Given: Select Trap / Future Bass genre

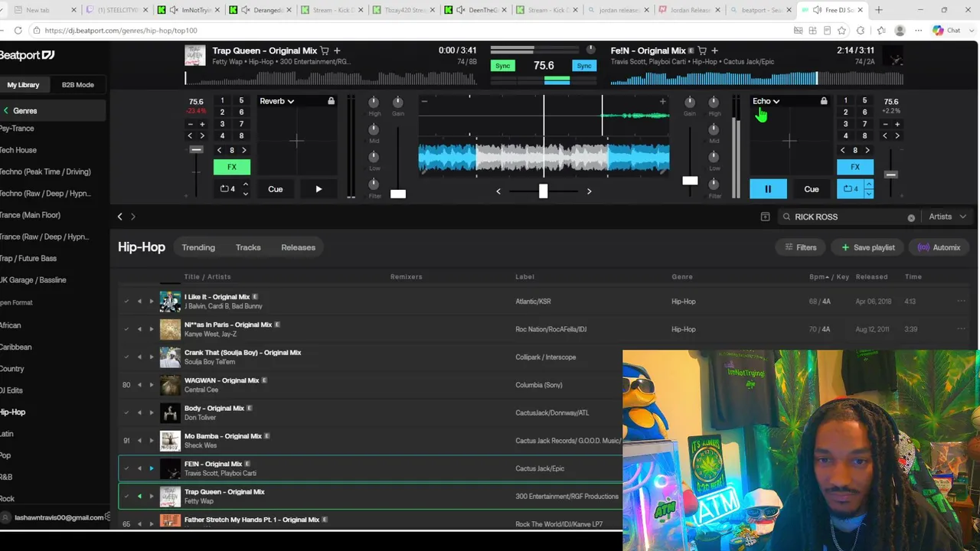Looking at the screenshot, I should pos(28,259).
